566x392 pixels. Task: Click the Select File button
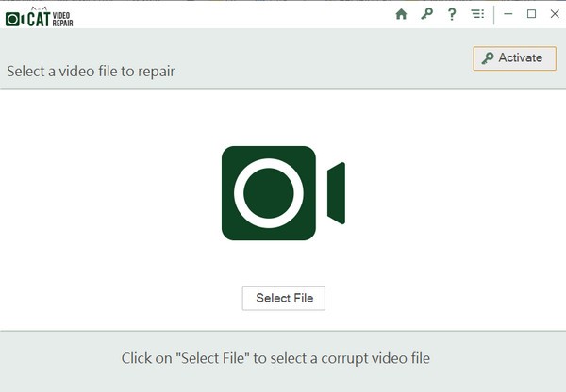(x=284, y=298)
